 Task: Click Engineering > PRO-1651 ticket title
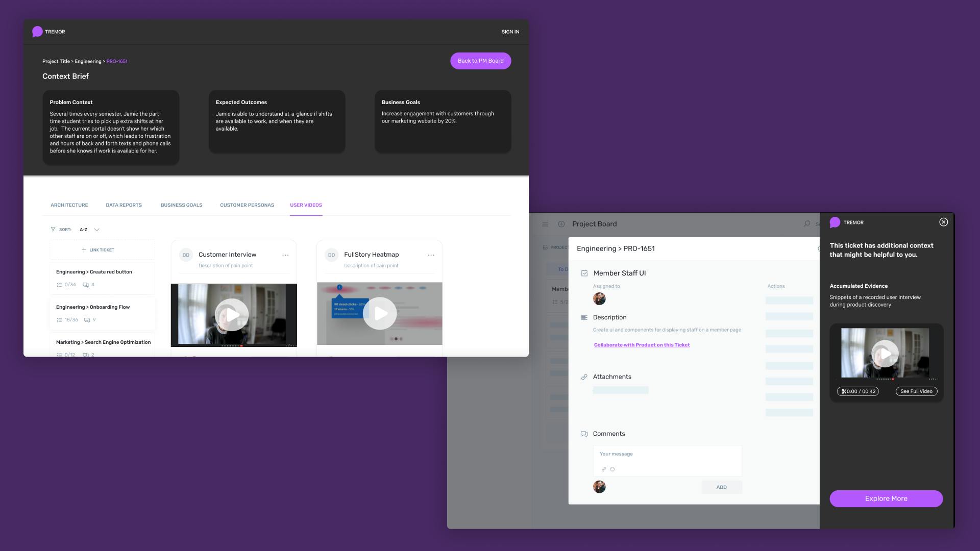point(616,248)
